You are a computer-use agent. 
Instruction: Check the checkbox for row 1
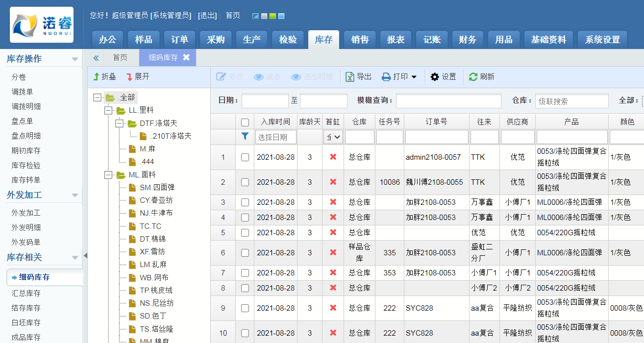pos(245,157)
